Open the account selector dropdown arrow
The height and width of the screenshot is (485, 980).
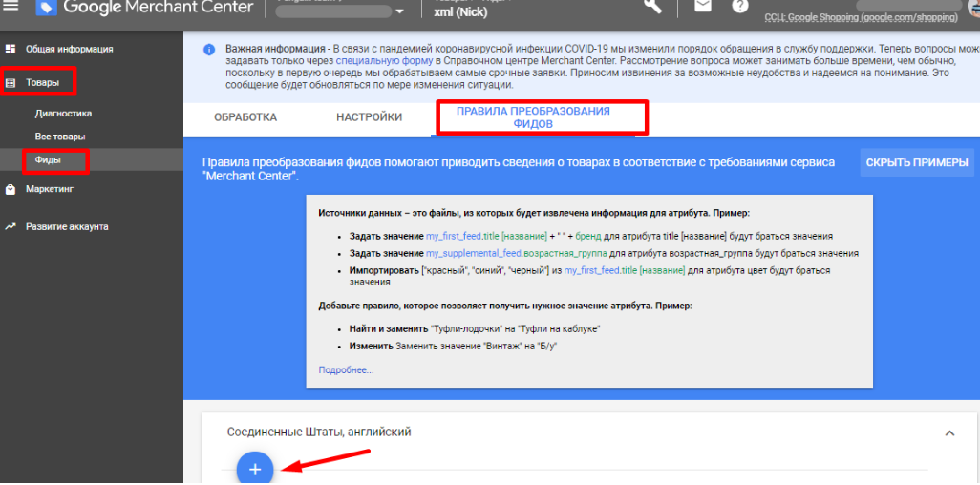(x=399, y=11)
